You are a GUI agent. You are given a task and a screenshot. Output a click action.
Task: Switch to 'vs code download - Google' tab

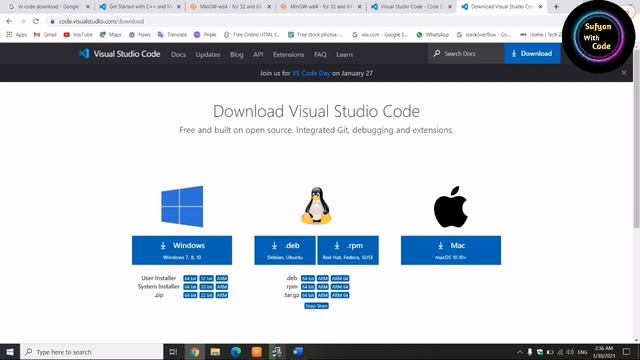[48, 7]
